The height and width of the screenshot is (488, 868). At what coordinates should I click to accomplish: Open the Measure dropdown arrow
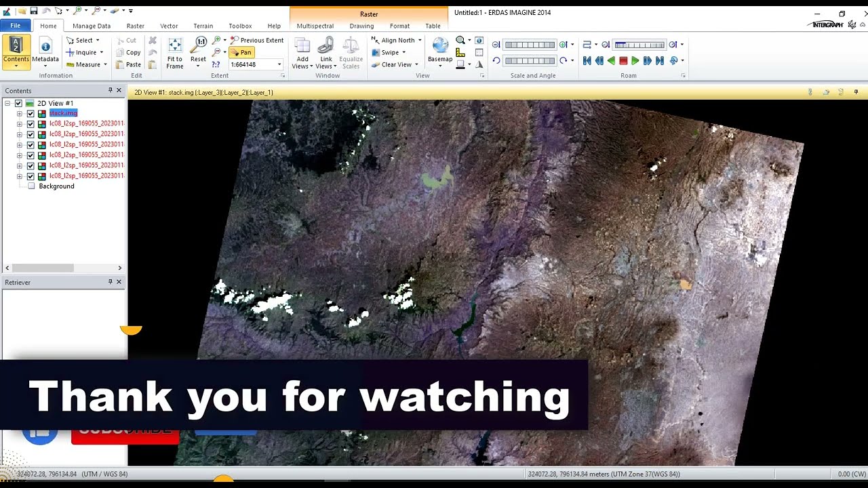click(105, 64)
